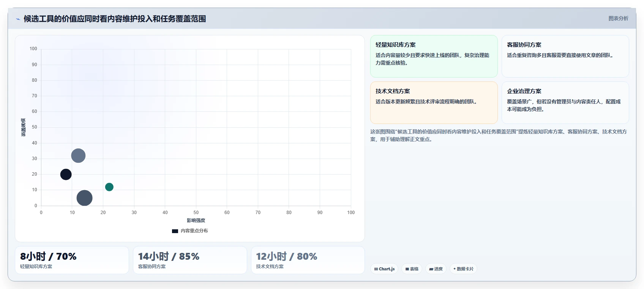Image resolution: width=644 pixels, height=289 pixels.
Task: Click the 客服协同方案 label under 14小时
Action: point(152,267)
